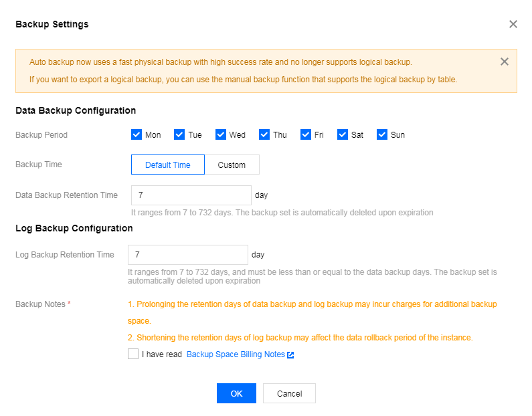This screenshot has height=416, width=532.
Task: Open the Backup Space Billing Notes link
Action: point(236,354)
